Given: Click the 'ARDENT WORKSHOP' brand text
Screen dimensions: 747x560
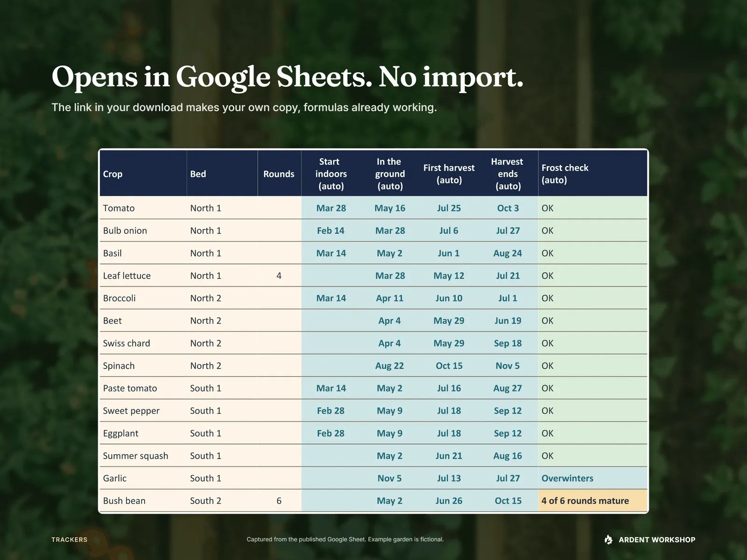Looking at the screenshot, I should [x=657, y=539].
